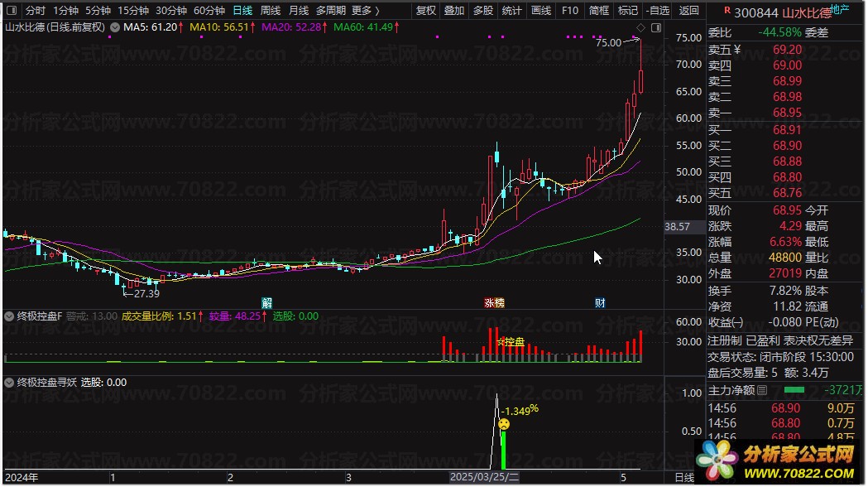Toggle the chart side panel window icon
The height and width of the screenshot is (487, 868).
click(656, 27)
